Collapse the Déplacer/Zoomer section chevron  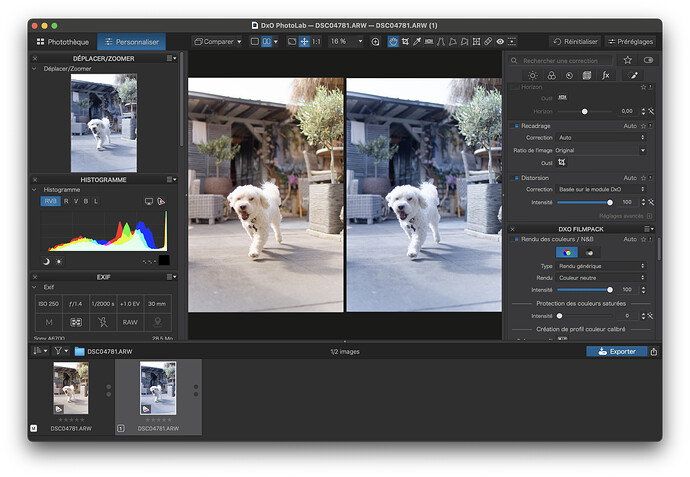tap(34, 69)
